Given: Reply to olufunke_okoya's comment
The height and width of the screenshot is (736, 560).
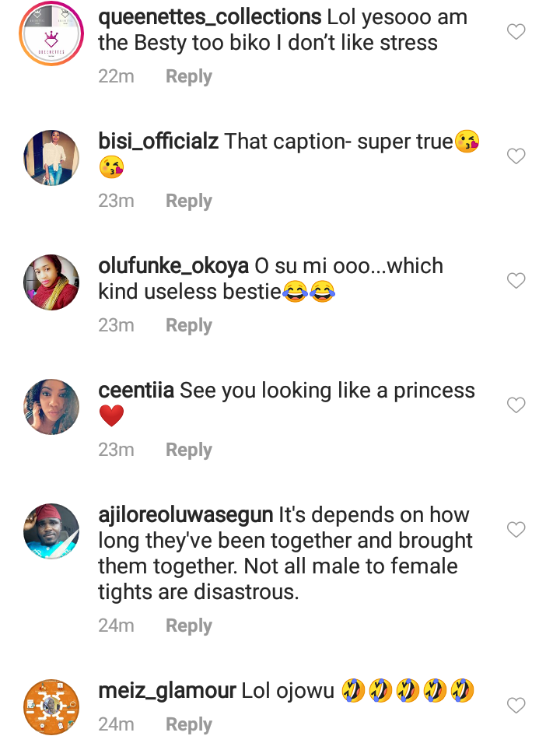Looking at the screenshot, I should [x=189, y=325].
